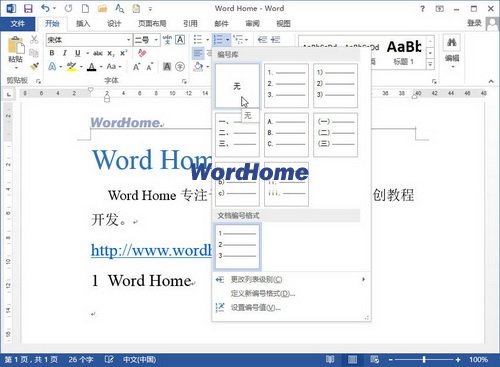Image resolution: width=500 pixels, height=367 pixels.
Task: Click the Shrink Font icon
Action: point(150,67)
